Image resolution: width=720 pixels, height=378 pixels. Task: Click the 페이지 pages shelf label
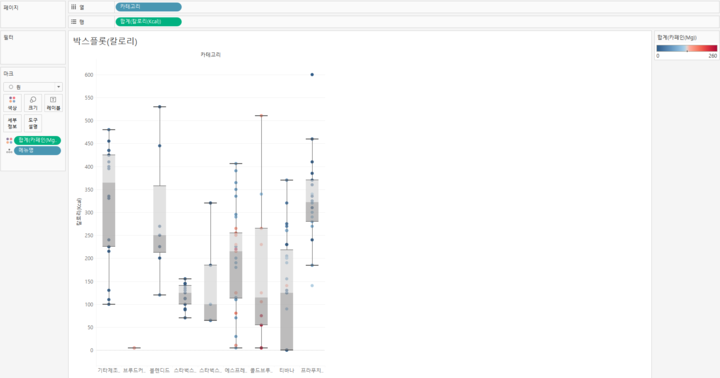coord(11,8)
